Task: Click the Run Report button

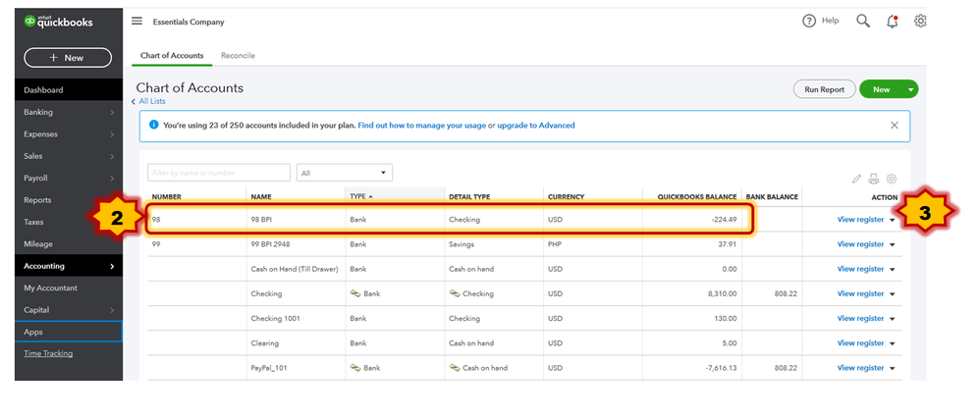Action: 825,89
